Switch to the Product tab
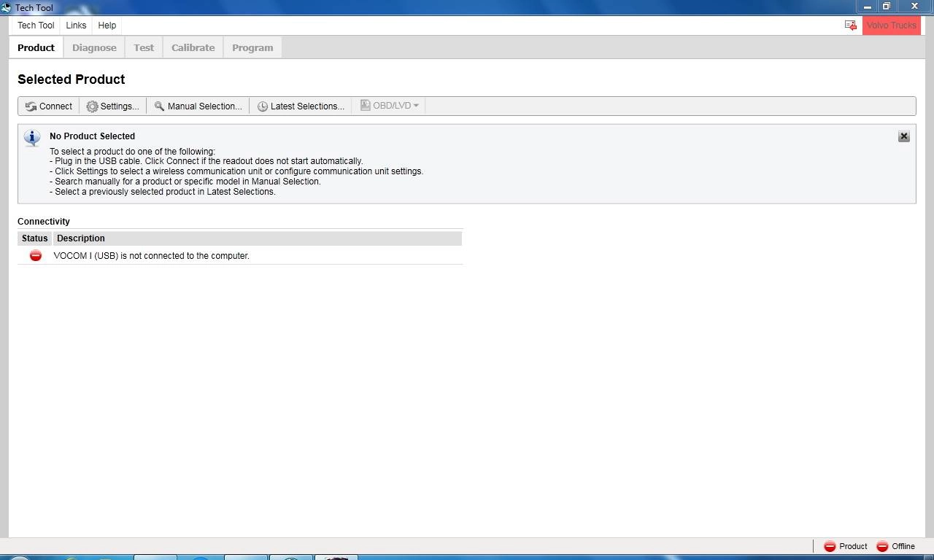This screenshot has width=934, height=560. pyautogui.click(x=36, y=47)
